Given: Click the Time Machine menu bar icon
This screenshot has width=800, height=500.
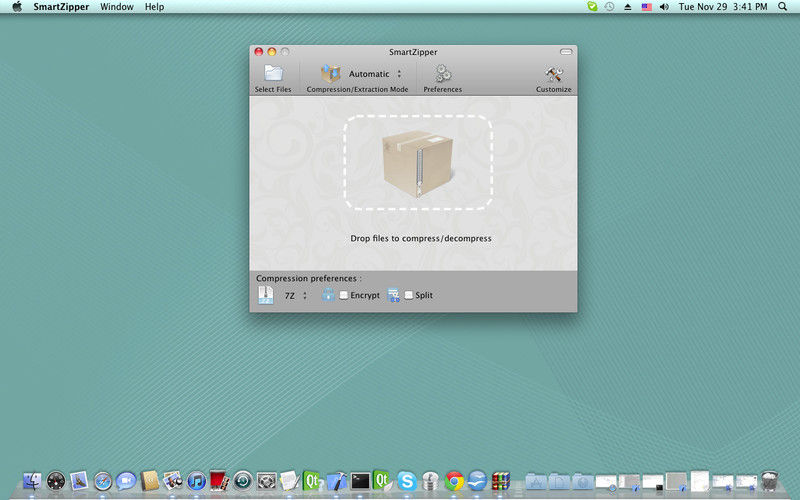Looking at the screenshot, I should click(609, 7).
